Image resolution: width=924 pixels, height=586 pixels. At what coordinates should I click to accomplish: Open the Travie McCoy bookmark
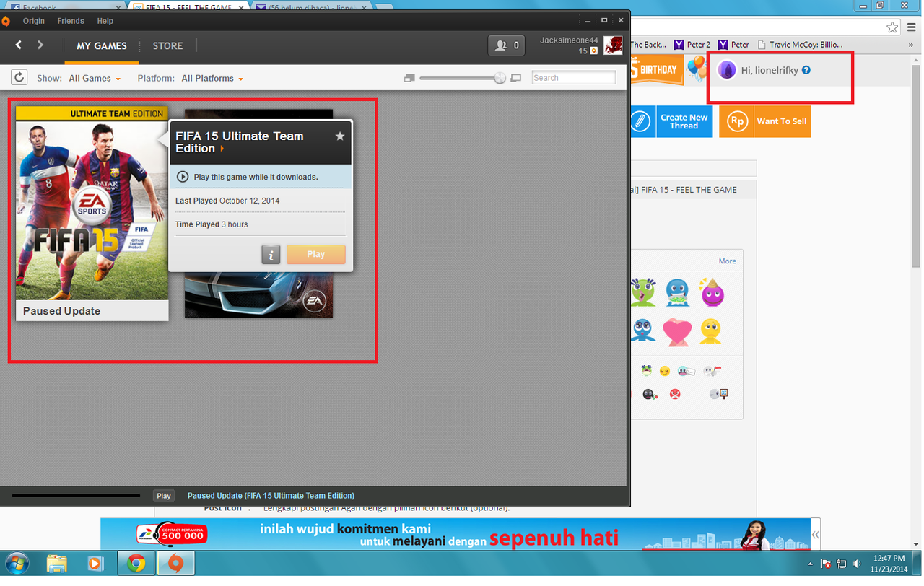coord(799,45)
